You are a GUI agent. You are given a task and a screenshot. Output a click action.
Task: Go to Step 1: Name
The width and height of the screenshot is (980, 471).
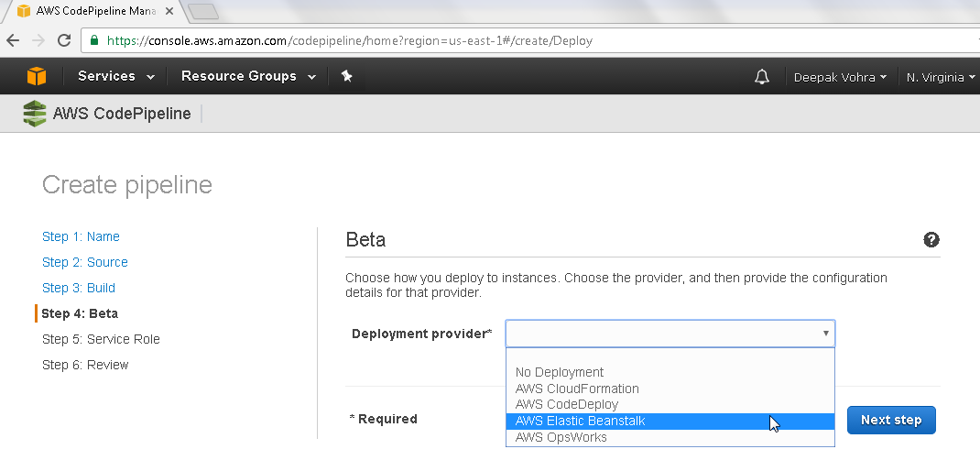(x=81, y=236)
